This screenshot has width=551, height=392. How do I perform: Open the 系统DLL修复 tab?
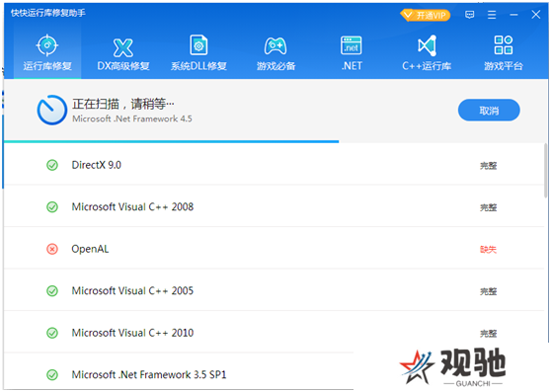[198, 52]
